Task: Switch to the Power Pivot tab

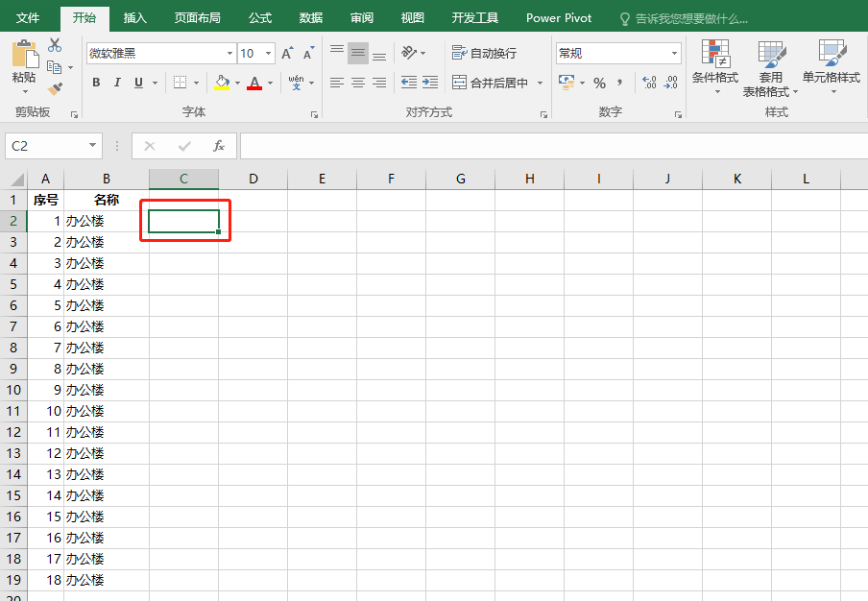Action: pos(559,17)
